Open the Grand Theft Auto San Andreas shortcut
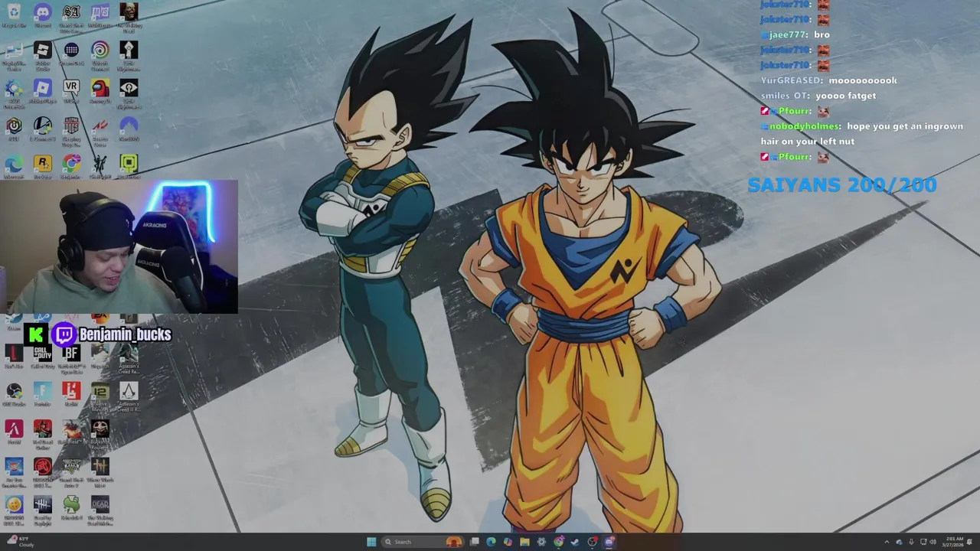Viewport: 980px width, 551px height. click(x=71, y=17)
